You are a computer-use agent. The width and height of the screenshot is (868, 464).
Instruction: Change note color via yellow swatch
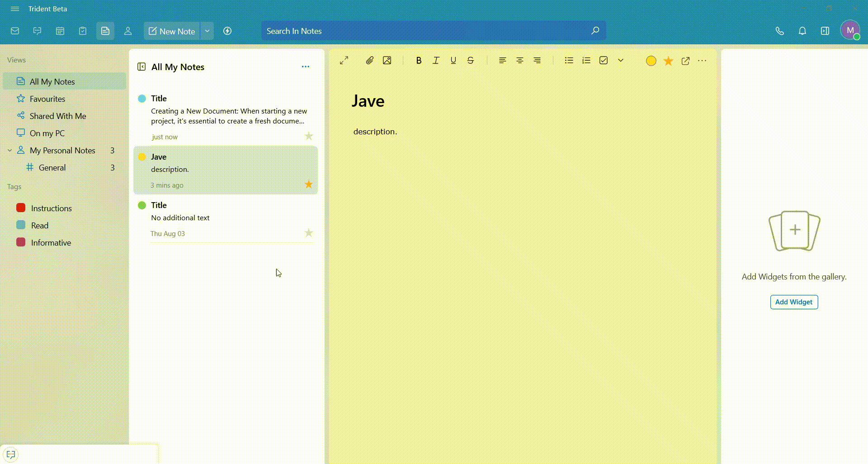point(651,61)
